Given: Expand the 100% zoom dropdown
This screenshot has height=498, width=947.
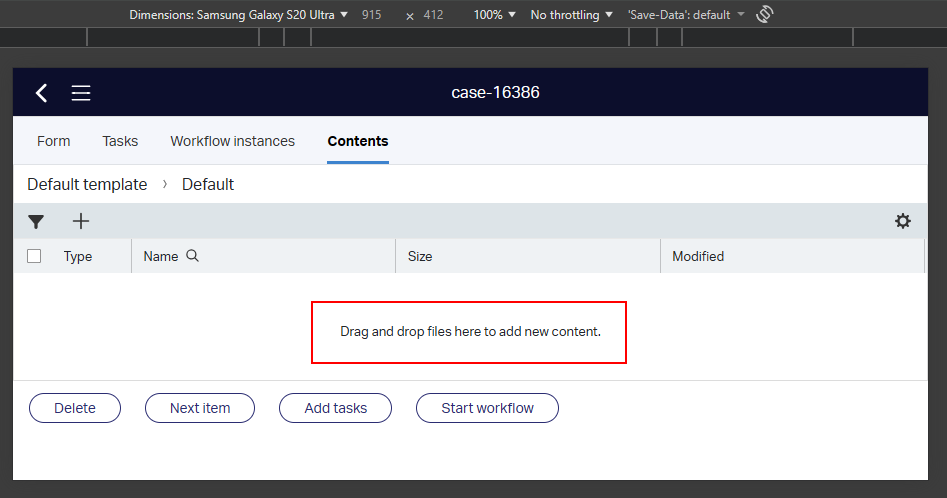Looking at the screenshot, I should [495, 15].
